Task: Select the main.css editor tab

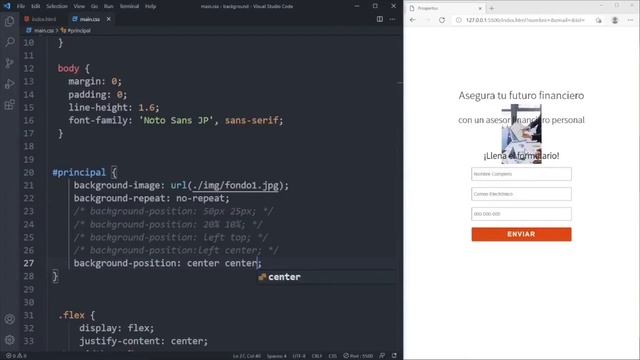Action: pyautogui.click(x=89, y=19)
